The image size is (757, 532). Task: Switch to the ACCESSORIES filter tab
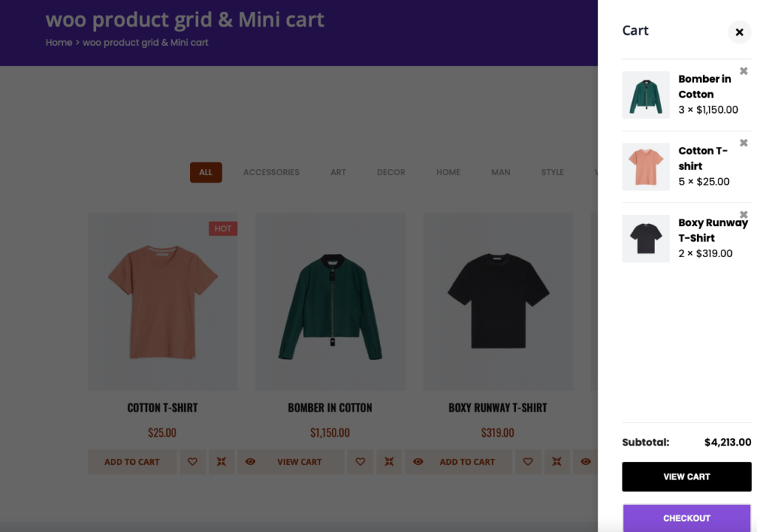coord(271,172)
